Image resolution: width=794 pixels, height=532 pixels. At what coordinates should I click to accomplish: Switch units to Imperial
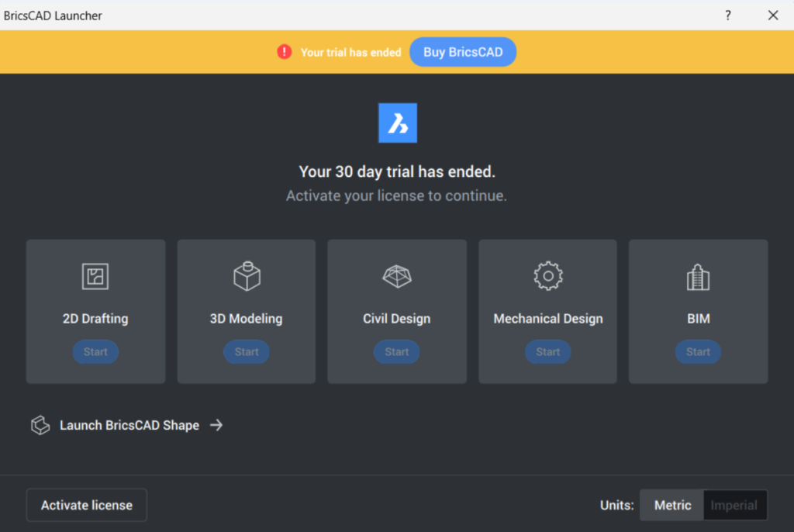(x=734, y=505)
